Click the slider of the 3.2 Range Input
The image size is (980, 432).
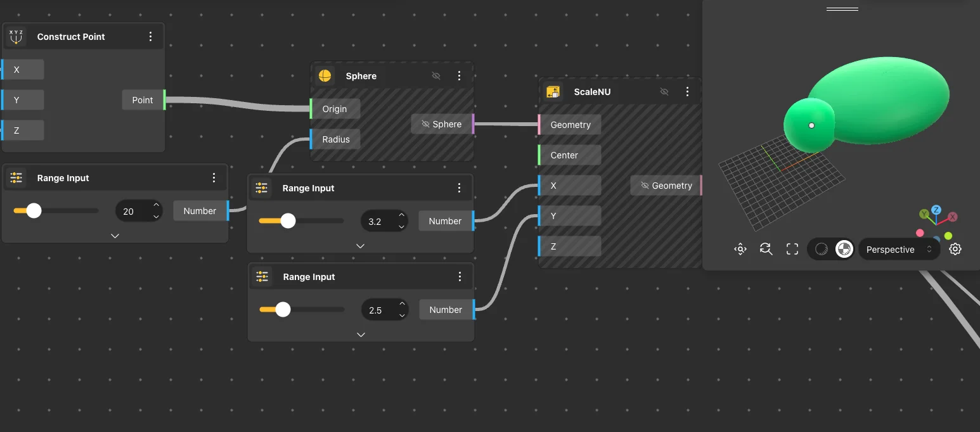[x=301, y=221]
